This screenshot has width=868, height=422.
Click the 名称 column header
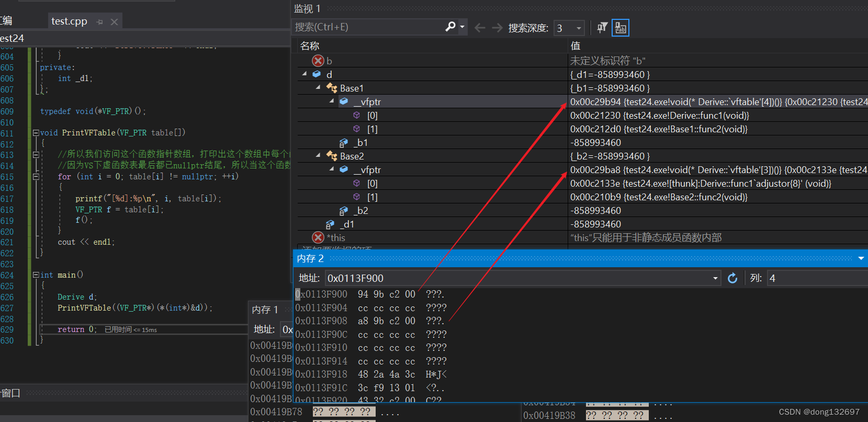click(x=310, y=46)
